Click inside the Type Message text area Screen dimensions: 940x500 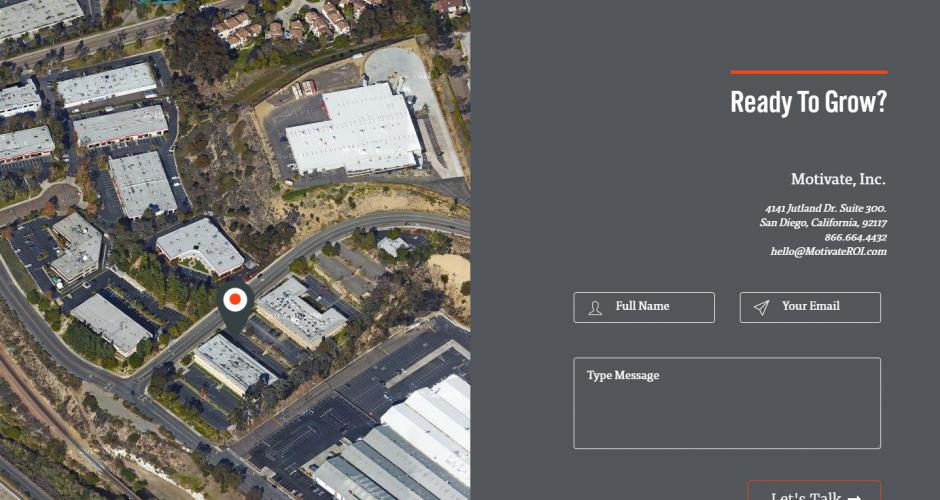click(727, 403)
